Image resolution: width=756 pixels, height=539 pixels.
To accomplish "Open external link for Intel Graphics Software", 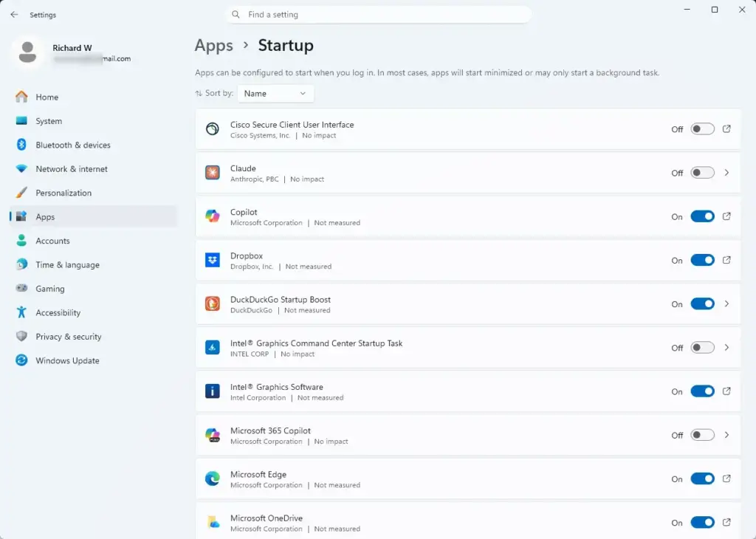I will 726,391.
